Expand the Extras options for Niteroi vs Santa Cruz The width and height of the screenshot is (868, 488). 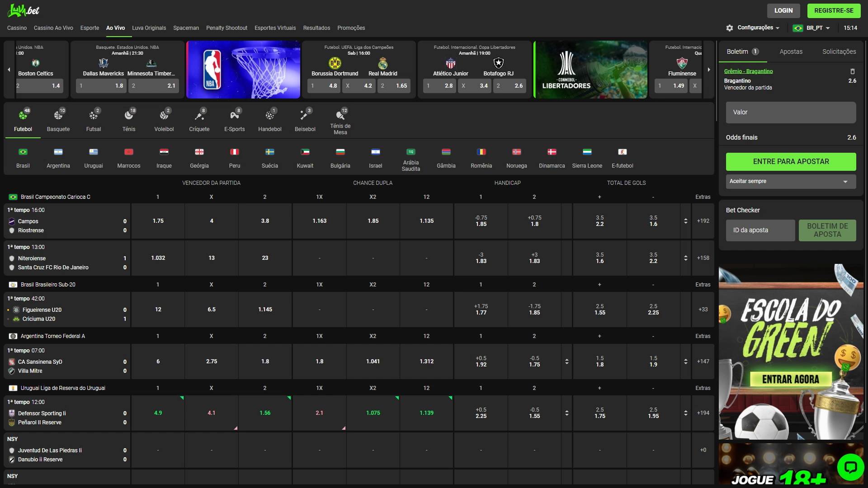(x=703, y=258)
